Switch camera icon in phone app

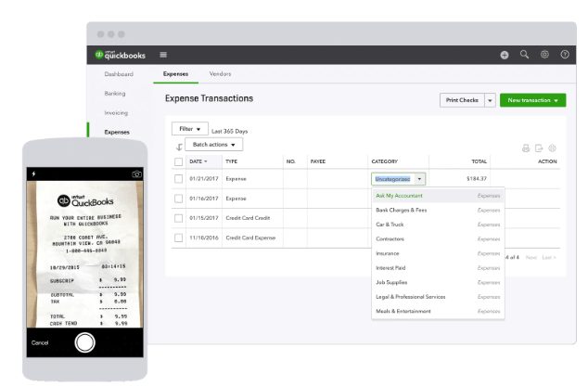coord(137,174)
